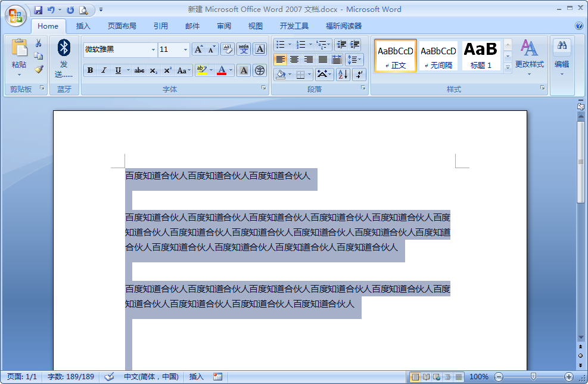Expand the underline style dropdown arrow
The image size is (588, 384).
(x=128, y=70)
